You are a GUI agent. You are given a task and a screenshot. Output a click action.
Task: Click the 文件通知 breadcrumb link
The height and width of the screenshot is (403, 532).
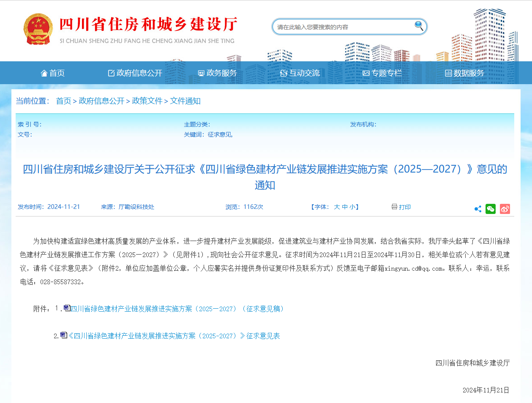tap(185, 101)
